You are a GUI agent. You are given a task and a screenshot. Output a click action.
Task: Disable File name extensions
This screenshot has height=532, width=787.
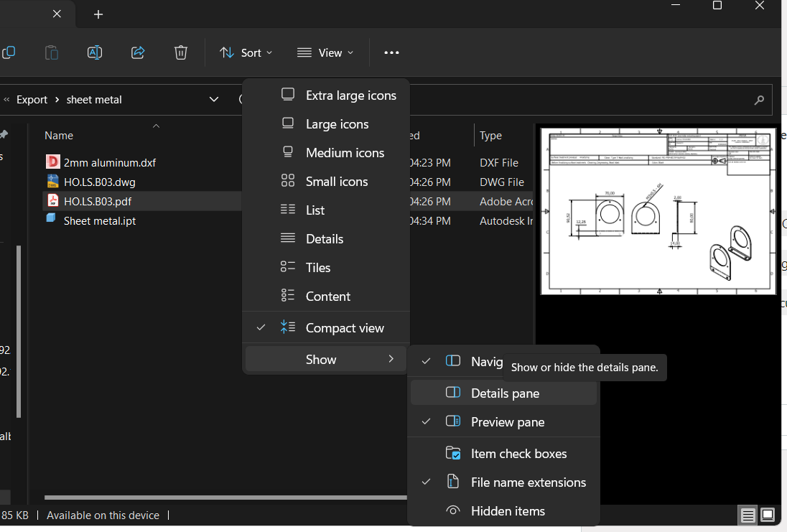(x=528, y=482)
